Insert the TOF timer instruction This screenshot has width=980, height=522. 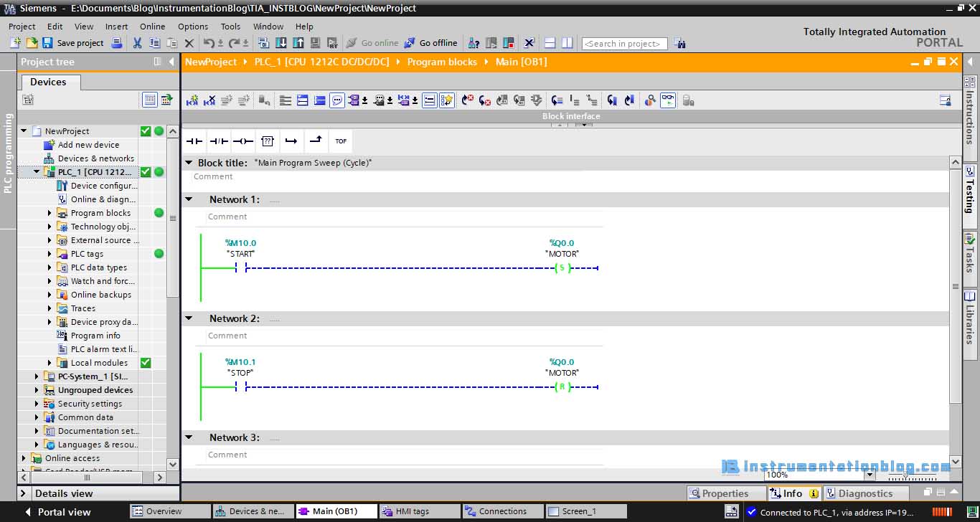coord(341,141)
